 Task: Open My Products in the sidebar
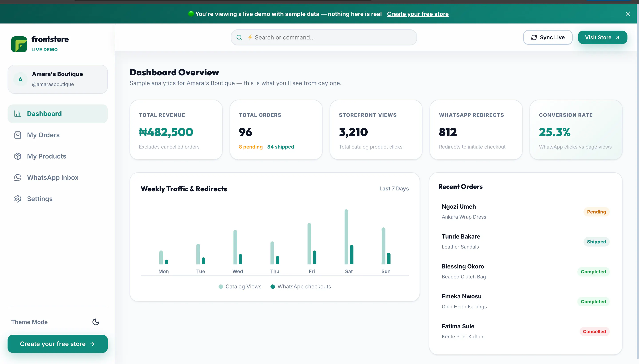tap(57, 156)
